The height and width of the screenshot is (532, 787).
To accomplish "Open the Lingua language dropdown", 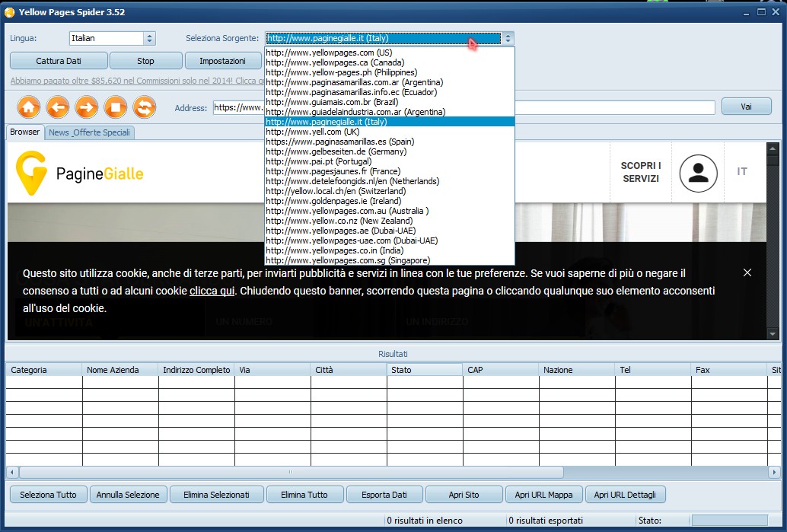I will pyautogui.click(x=113, y=38).
